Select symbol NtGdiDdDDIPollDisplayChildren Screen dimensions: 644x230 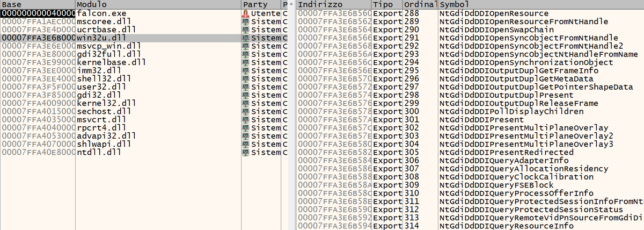click(x=511, y=111)
